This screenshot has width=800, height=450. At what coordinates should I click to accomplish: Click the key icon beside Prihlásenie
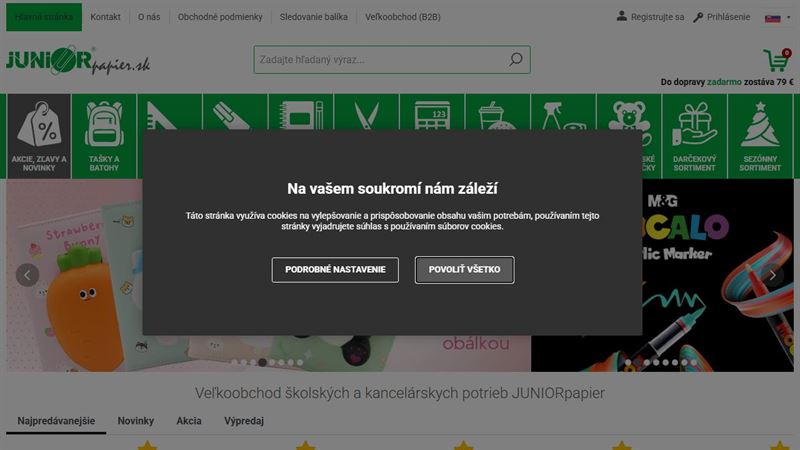click(x=698, y=17)
